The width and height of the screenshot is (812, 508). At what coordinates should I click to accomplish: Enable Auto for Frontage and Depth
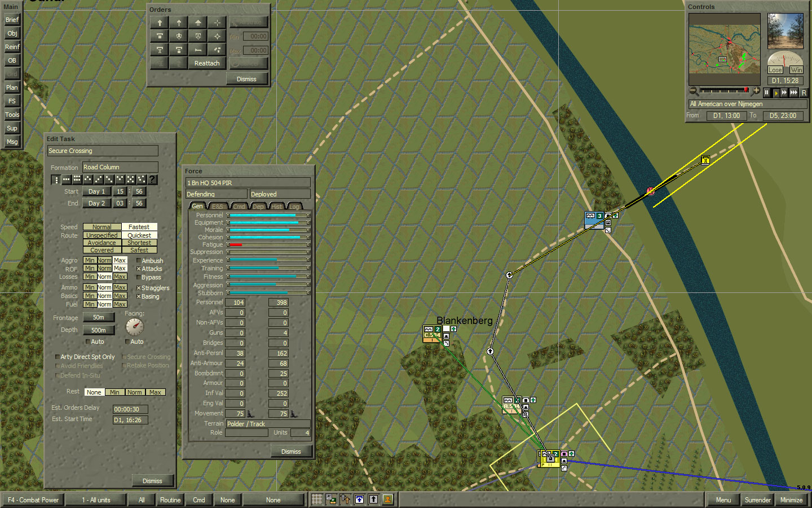click(x=87, y=341)
